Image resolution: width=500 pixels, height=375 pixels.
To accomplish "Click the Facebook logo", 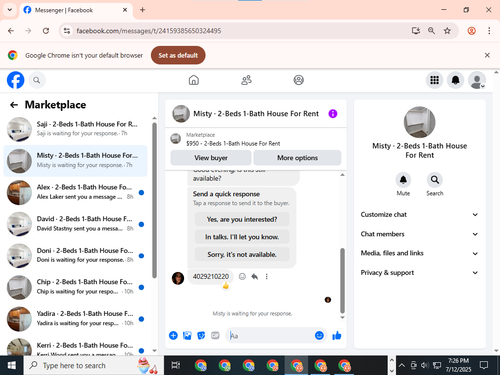I will click(16, 80).
